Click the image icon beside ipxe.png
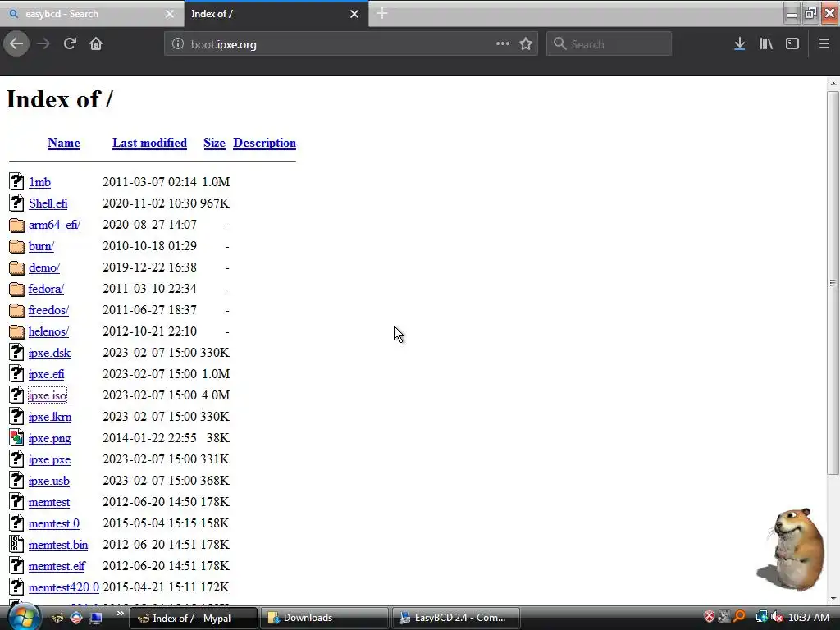The height and width of the screenshot is (630, 840). click(x=16, y=438)
